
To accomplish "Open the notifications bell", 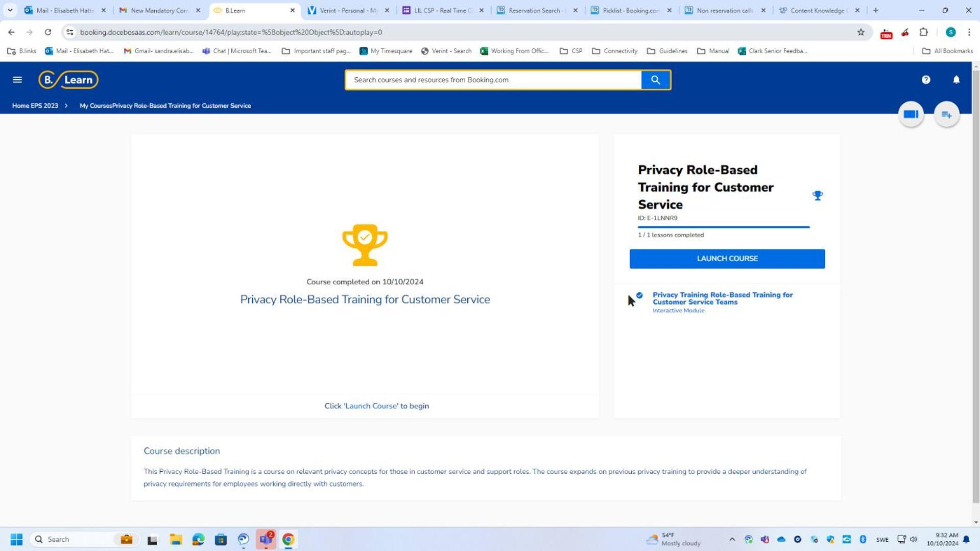I will (x=956, y=80).
